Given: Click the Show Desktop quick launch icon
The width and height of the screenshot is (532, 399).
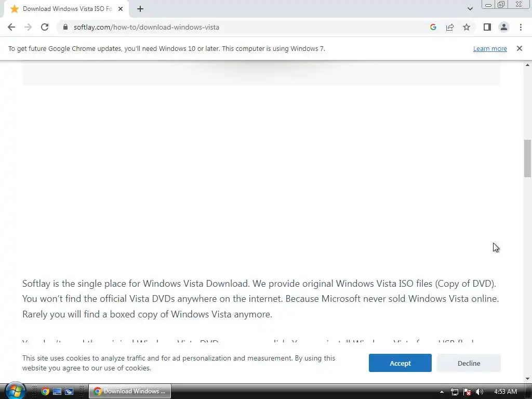Looking at the screenshot, I should point(57,391).
